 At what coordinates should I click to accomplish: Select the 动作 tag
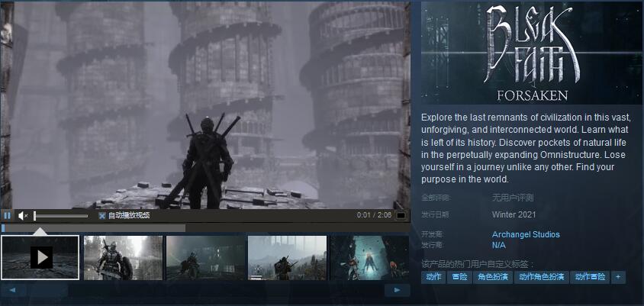[x=433, y=277]
